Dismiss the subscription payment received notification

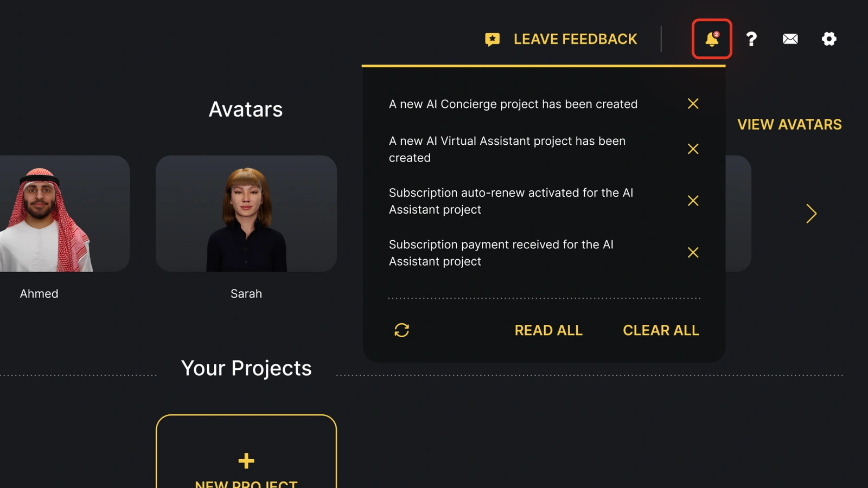(x=693, y=252)
